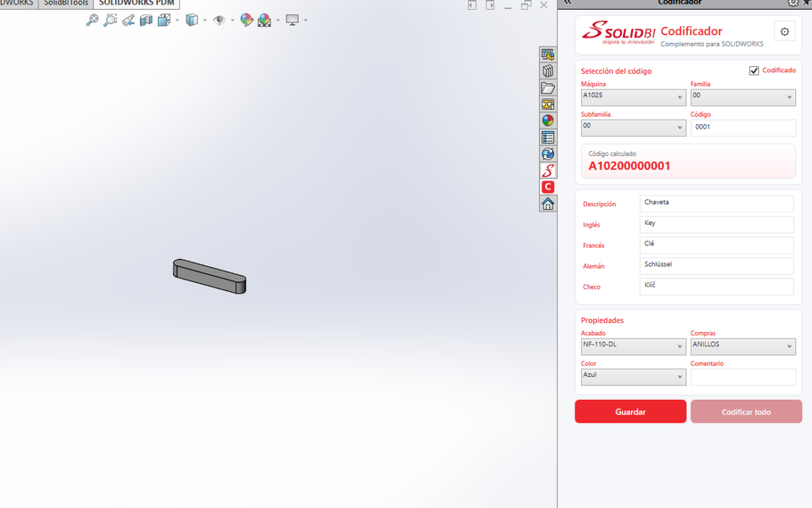Open the Familia dropdown
The height and width of the screenshot is (508, 812).
pyautogui.click(x=743, y=97)
